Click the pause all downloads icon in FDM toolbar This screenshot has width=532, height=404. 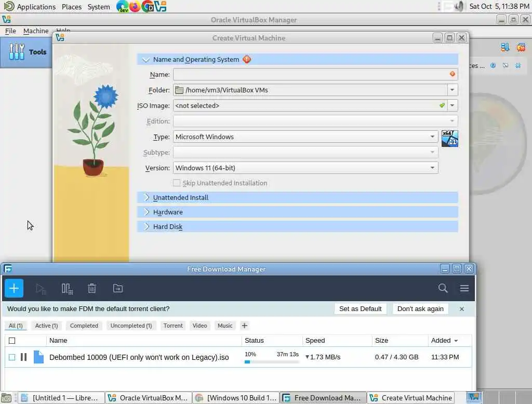point(67,289)
